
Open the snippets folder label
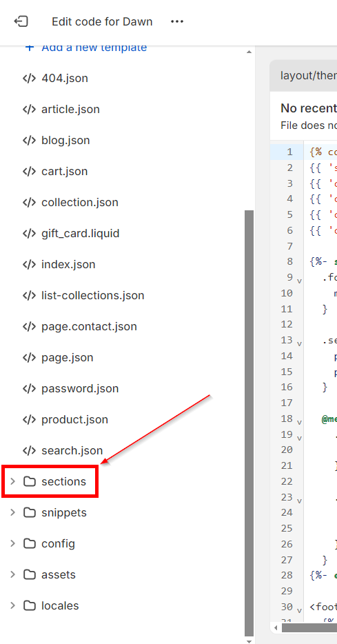(64, 512)
